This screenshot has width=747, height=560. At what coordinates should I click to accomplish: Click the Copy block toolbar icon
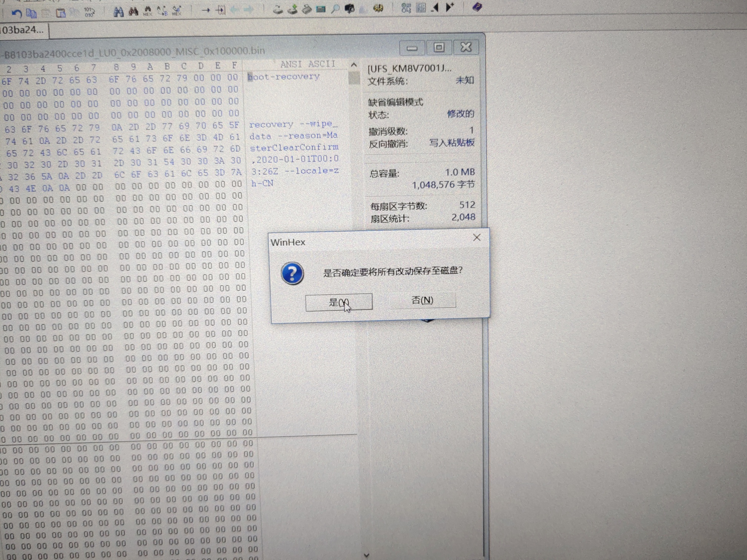pyautogui.click(x=31, y=13)
